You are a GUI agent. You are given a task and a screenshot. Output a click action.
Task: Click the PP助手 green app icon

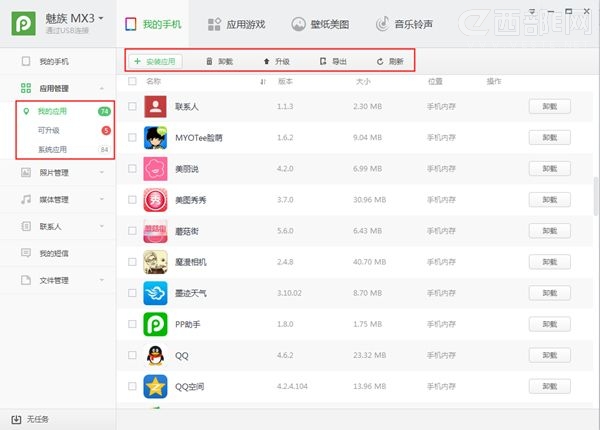pyautogui.click(x=155, y=324)
